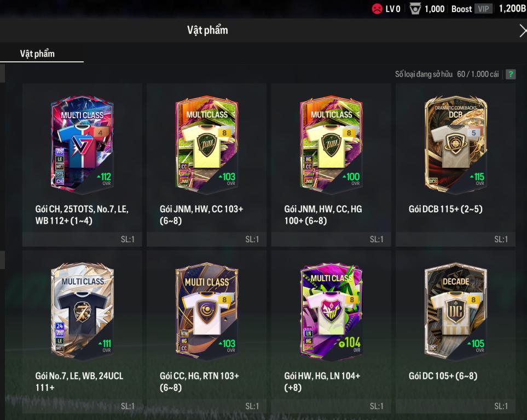This screenshot has width=527, height=420.
Task: Click the red sad face LV 0 icon
Action: point(377,9)
